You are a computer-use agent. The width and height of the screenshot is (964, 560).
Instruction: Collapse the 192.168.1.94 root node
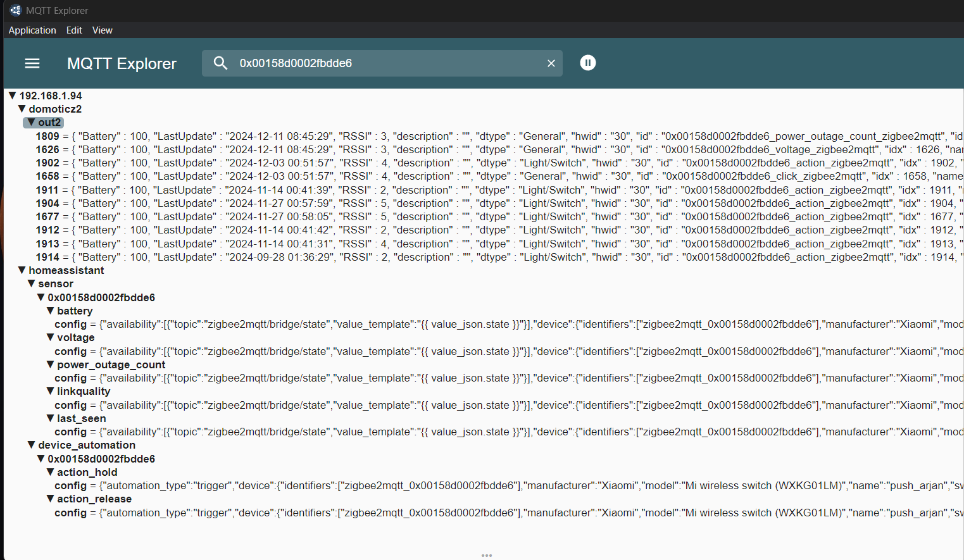(x=12, y=96)
